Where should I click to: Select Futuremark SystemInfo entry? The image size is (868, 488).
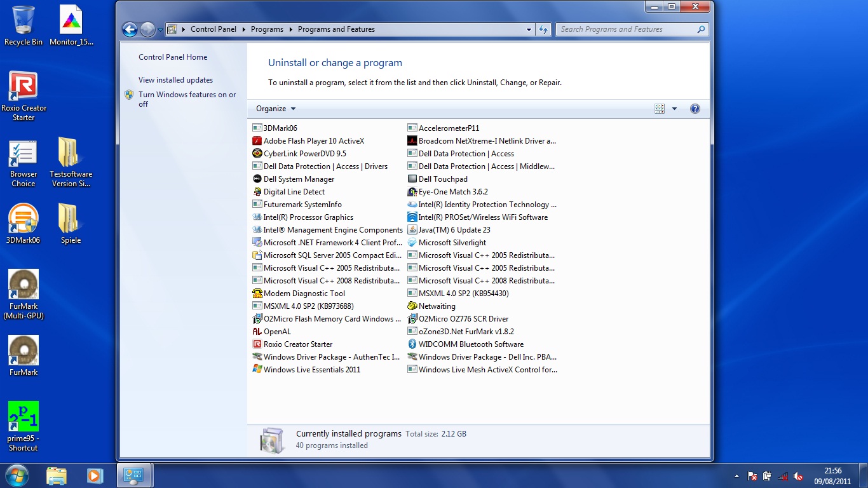click(x=297, y=205)
